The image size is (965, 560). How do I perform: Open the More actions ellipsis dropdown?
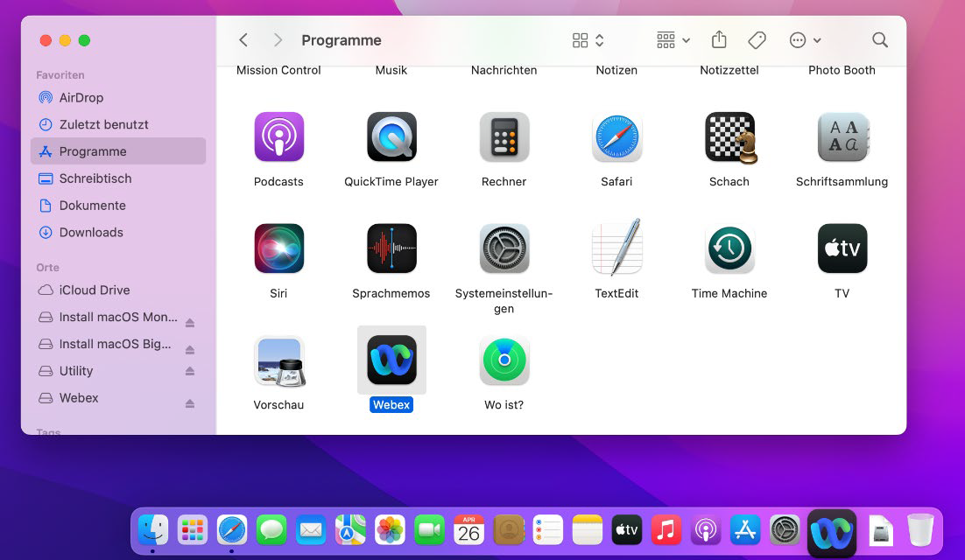click(x=805, y=40)
